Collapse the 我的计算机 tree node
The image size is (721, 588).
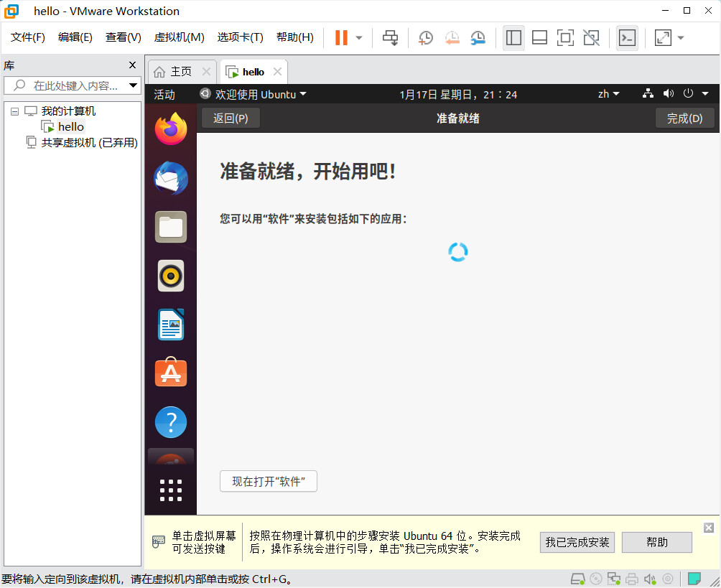pyautogui.click(x=14, y=111)
